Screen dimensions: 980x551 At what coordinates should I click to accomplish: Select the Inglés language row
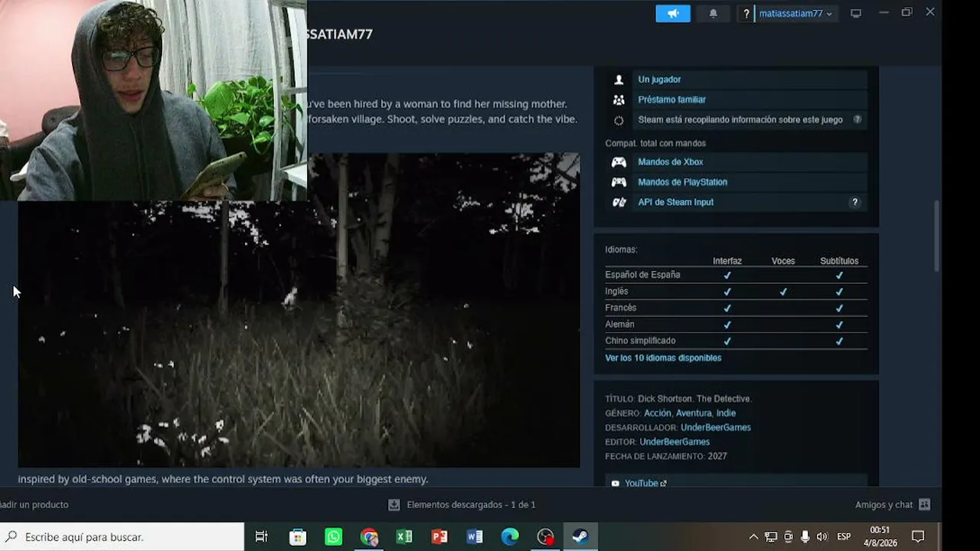click(x=736, y=292)
